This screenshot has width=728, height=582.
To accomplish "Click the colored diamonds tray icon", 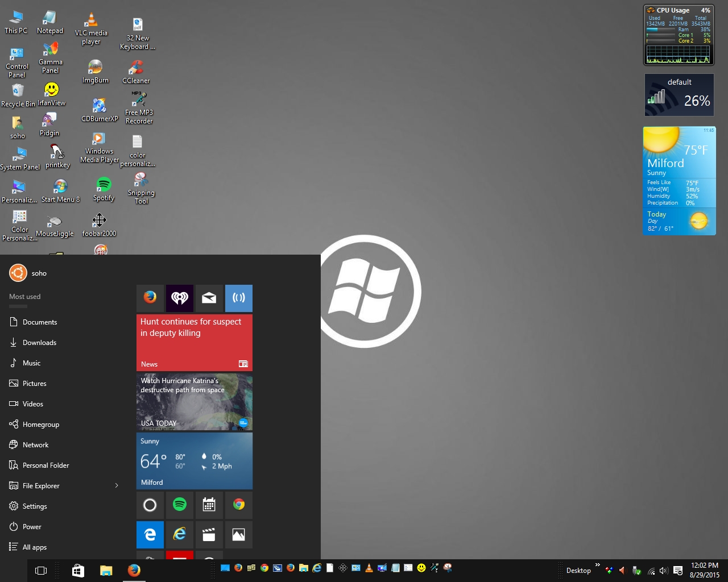I will coord(610,571).
